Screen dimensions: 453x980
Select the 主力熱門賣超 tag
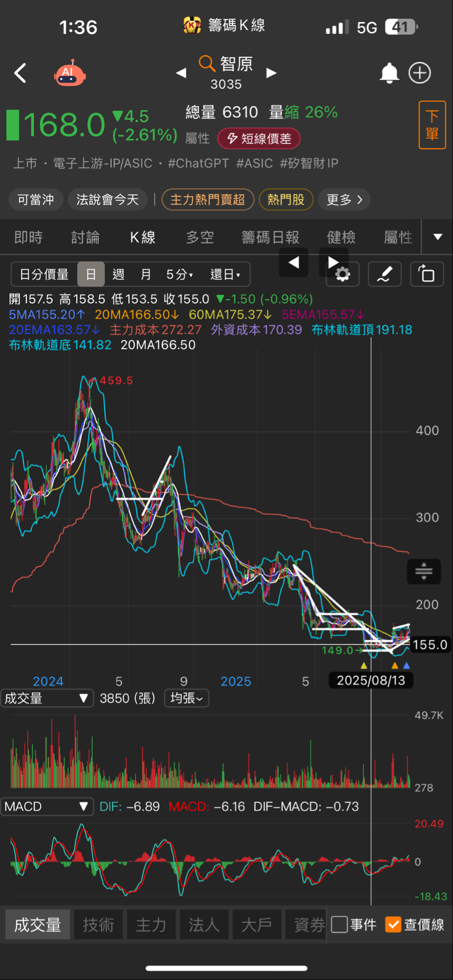pos(208,199)
